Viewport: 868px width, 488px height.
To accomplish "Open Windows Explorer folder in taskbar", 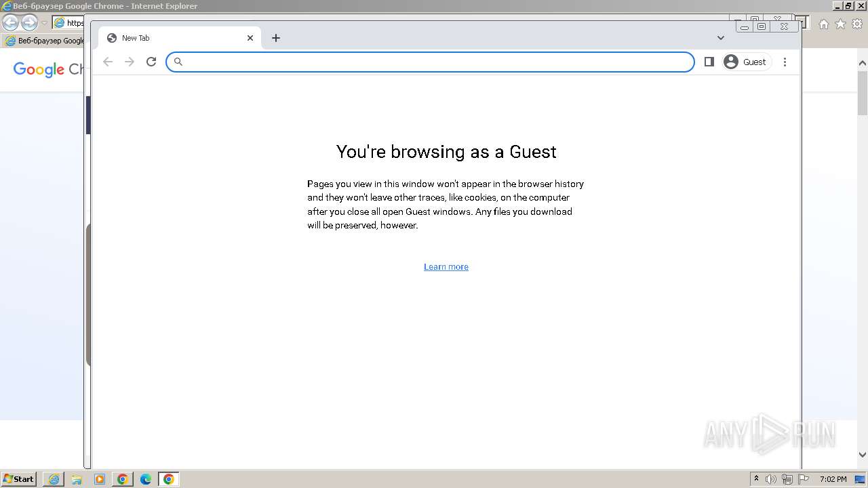I will pyautogui.click(x=77, y=479).
